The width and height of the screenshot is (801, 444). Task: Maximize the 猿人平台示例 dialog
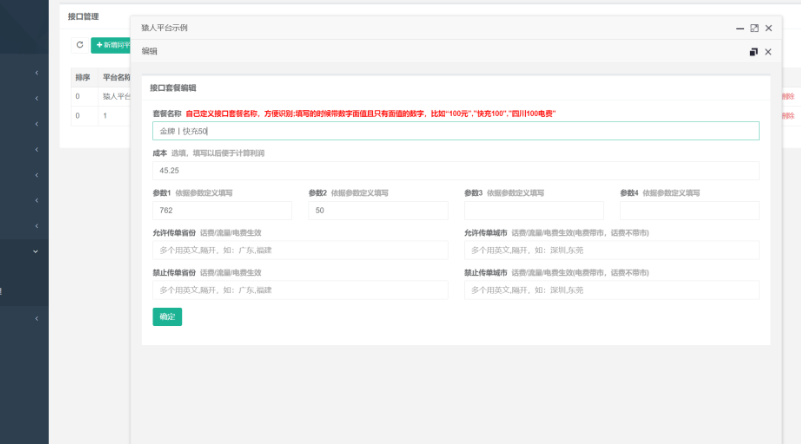pos(754,28)
